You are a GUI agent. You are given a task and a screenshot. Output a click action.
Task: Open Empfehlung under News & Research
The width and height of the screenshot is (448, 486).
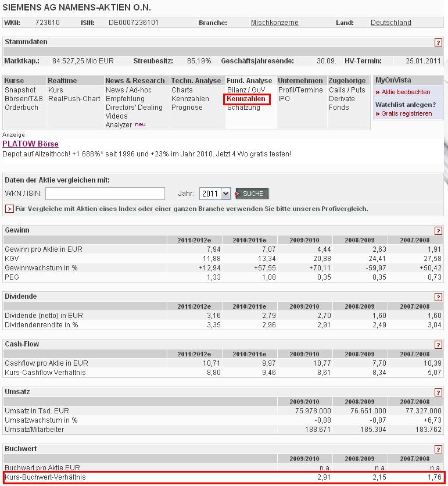[x=125, y=99]
